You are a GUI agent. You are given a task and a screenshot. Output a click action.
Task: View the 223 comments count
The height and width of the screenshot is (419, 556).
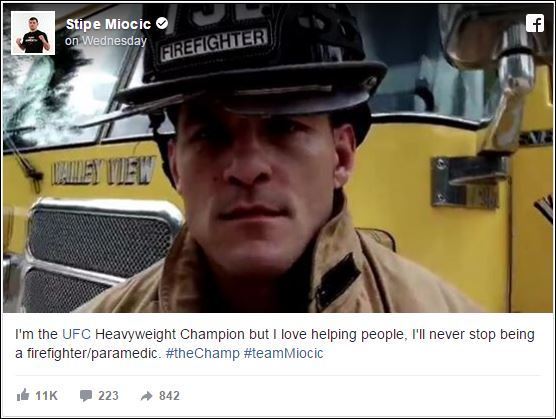point(108,396)
